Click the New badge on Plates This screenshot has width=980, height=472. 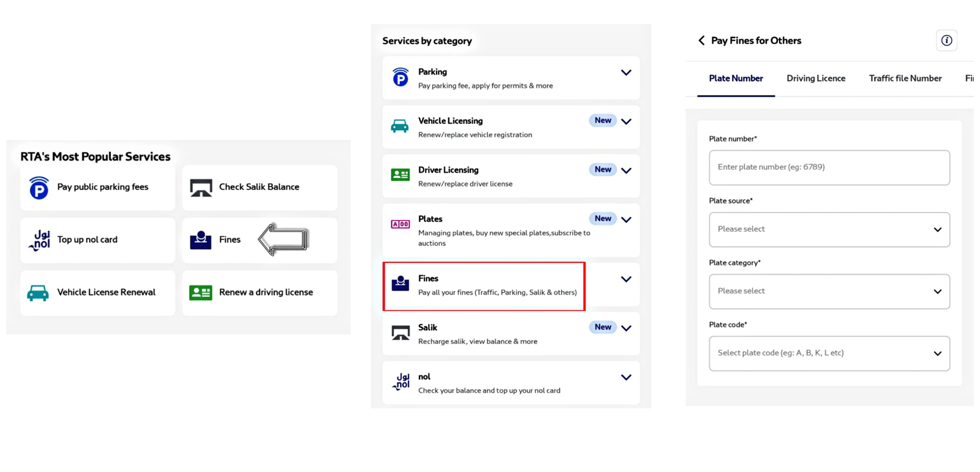coord(603,219)
